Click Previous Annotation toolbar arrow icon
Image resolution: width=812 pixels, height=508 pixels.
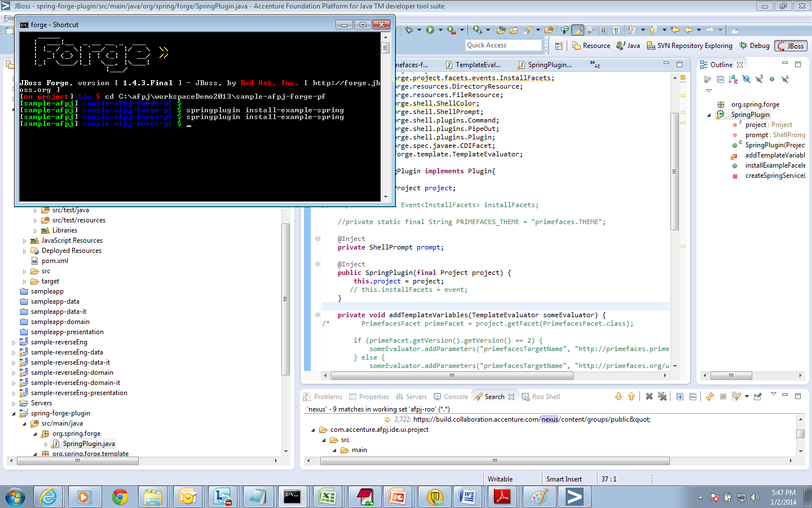point(653,30)
